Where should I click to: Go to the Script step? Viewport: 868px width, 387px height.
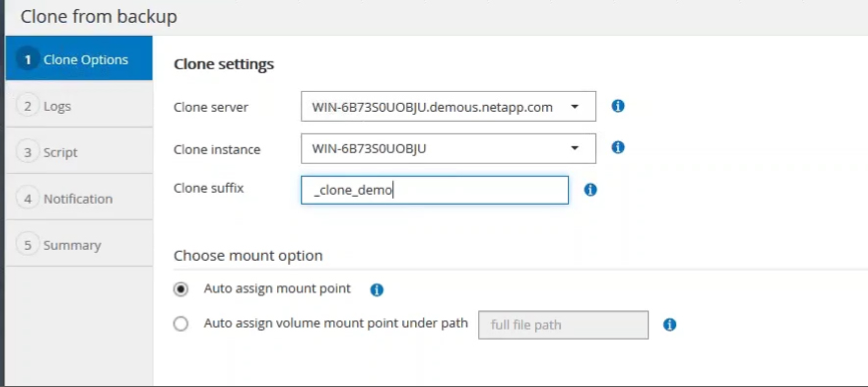coord(79,152)
